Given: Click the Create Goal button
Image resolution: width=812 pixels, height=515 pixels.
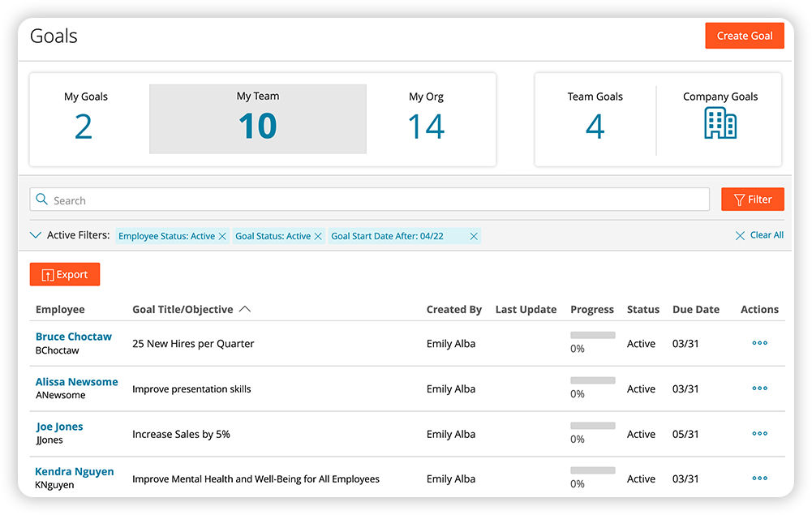Looking at the screenshot, I should coord(744,36).
